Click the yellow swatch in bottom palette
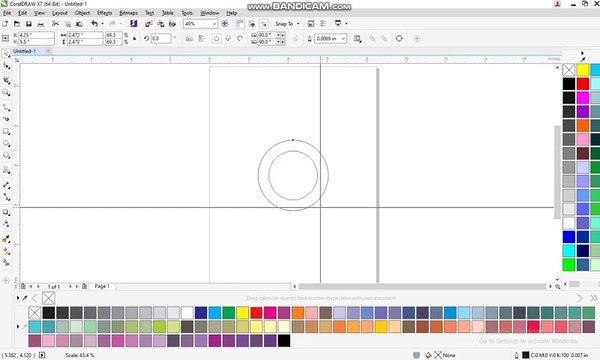 point(242,313)
